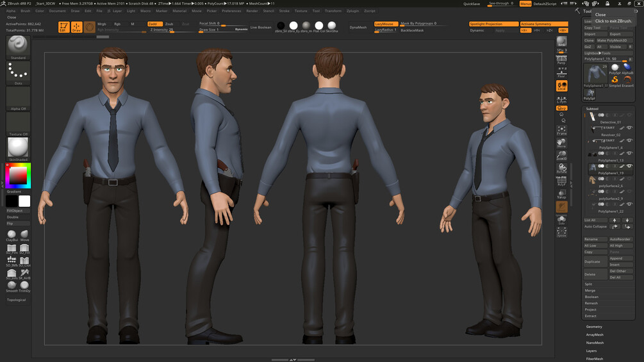Select the Draw mode icon

76,27
